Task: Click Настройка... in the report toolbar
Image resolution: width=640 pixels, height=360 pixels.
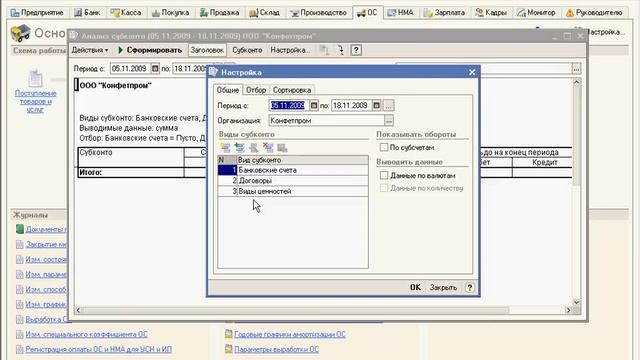Action: [x=290, y=50]
